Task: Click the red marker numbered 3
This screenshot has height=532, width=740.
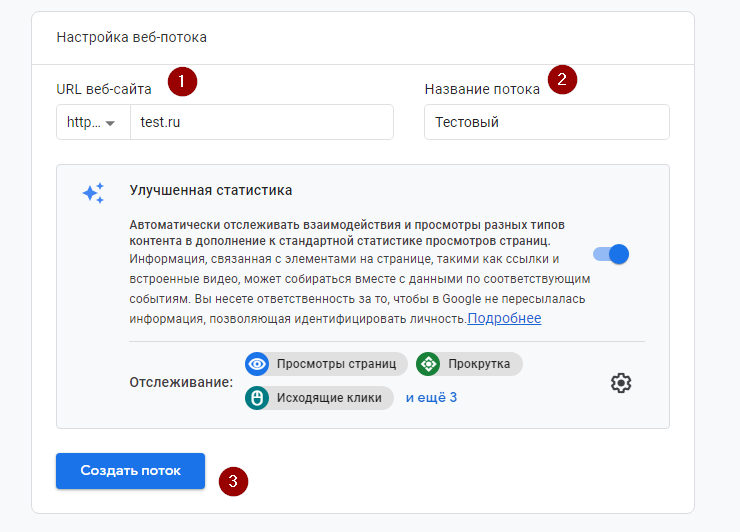Action: point(233,481)
